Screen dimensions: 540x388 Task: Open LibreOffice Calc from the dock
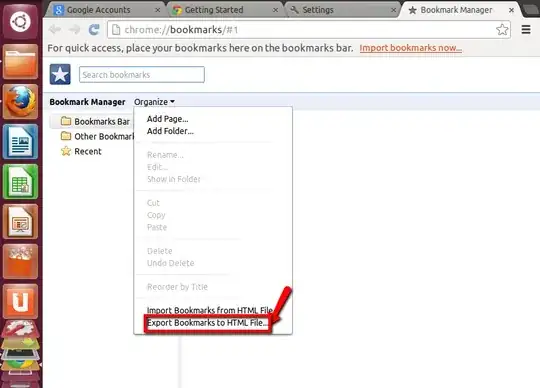20,181
